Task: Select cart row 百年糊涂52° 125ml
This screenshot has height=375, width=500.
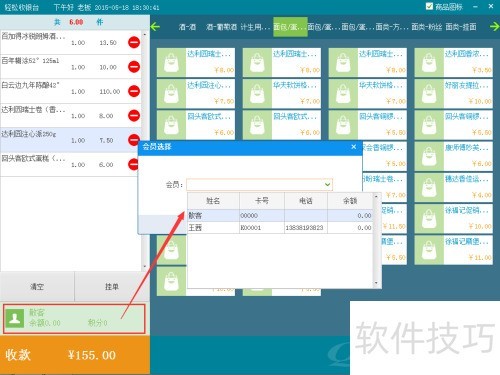Action: coord(71,67)
